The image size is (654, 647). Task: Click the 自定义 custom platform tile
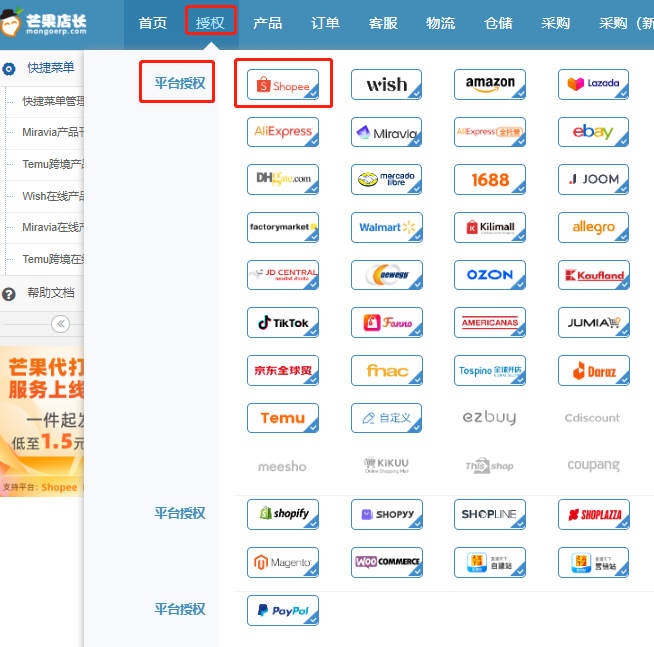386,418
